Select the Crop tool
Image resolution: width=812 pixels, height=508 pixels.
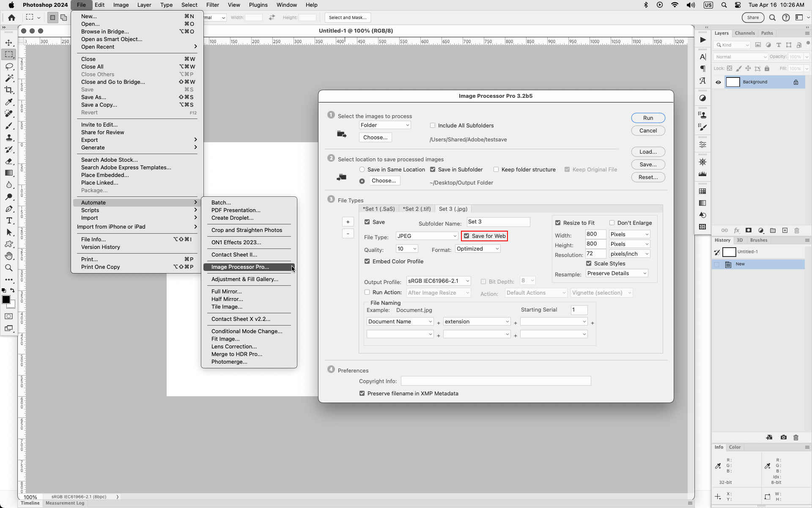9,90
